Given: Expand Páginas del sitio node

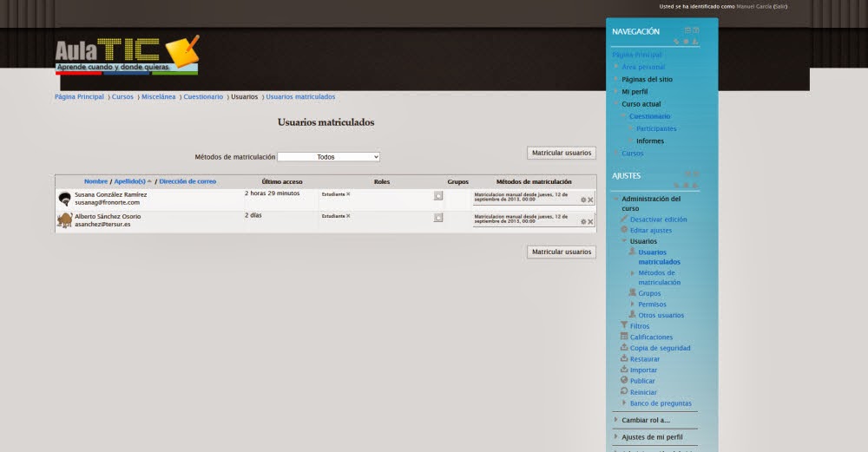Looking at the screenshot, I should [x=616, y=79].
